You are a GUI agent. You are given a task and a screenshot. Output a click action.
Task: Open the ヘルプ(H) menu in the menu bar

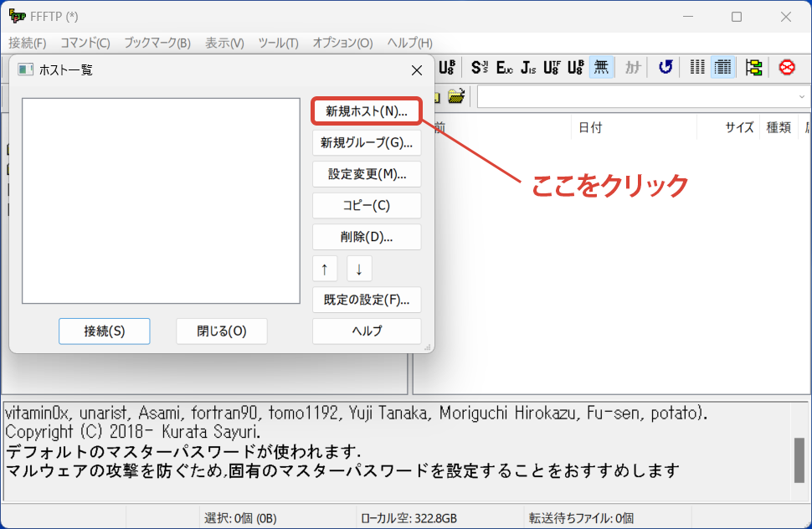(409, 43)
